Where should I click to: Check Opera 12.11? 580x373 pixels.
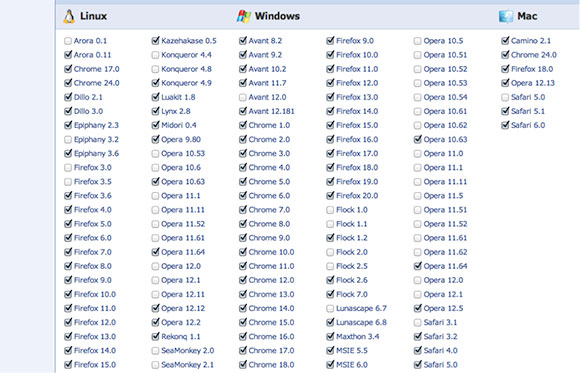click(x=155, y=294)
